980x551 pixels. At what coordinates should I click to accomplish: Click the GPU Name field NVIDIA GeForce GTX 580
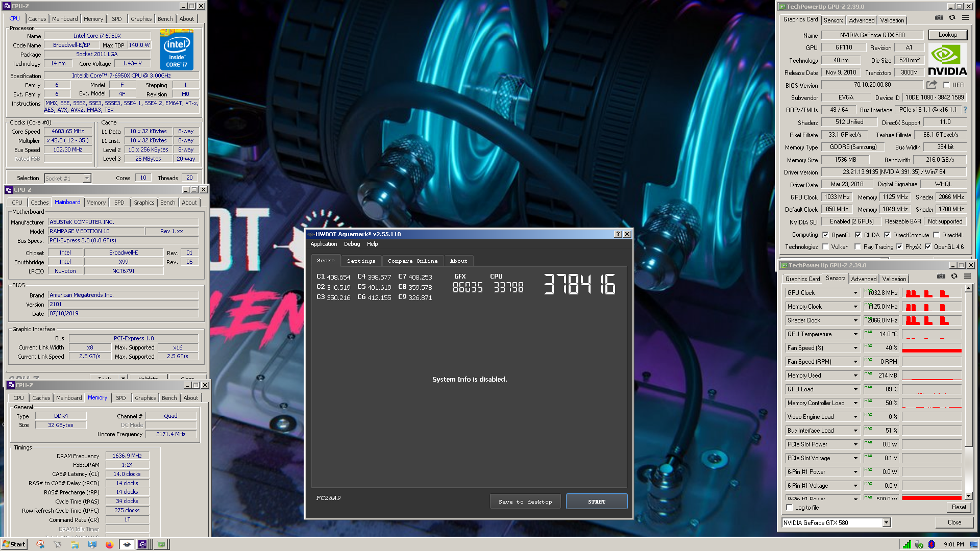click(872, 35)
